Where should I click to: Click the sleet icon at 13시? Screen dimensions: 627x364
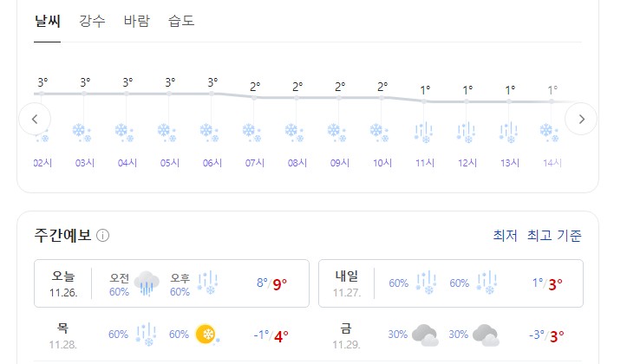coord(509,132)
